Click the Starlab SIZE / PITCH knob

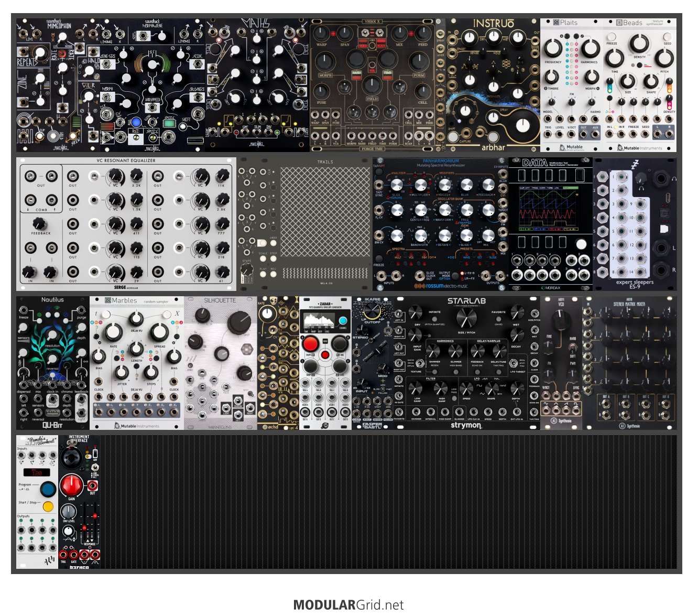[466, 317]
